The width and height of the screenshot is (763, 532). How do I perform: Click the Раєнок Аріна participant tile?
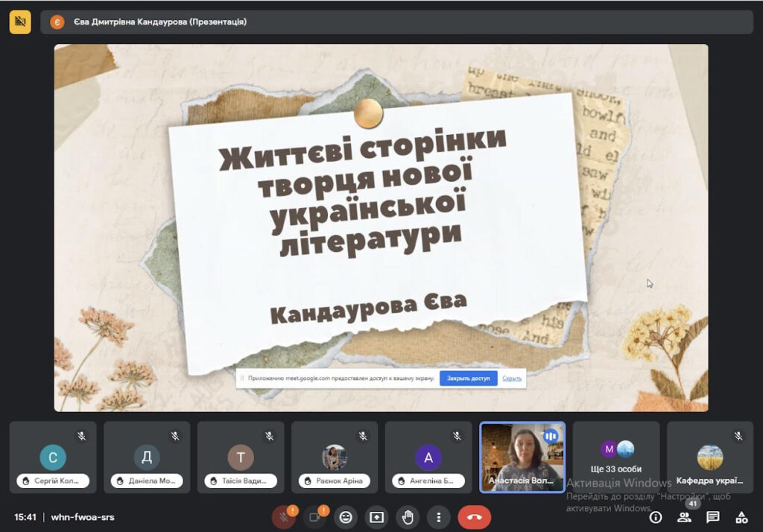[335, 457]
